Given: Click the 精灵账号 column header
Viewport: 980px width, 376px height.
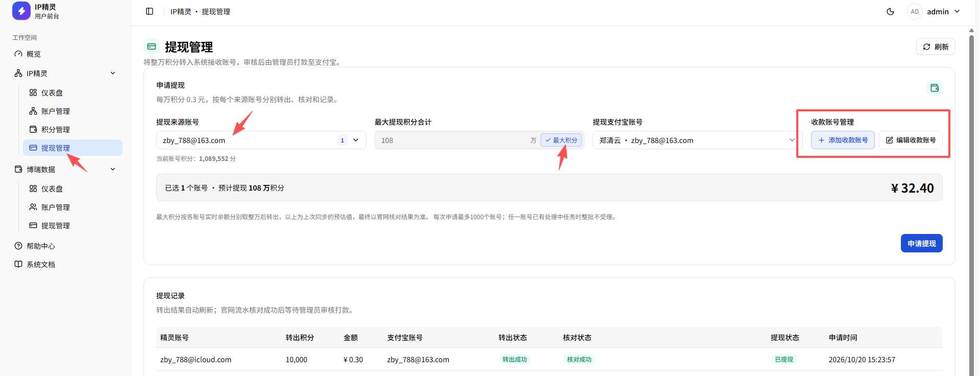Looking at the screenshot, I should [175, 337].
